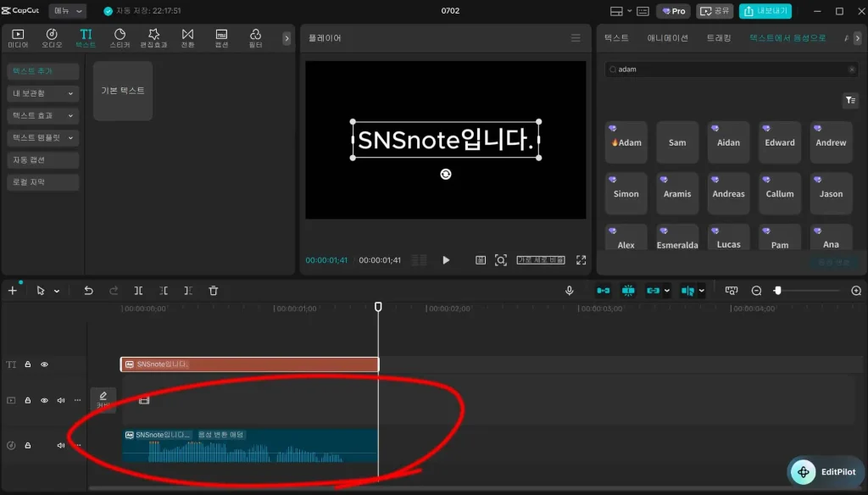The image size is (868, 495).
Task: Click the cover edit (커버) button
Action: point(103,400)
